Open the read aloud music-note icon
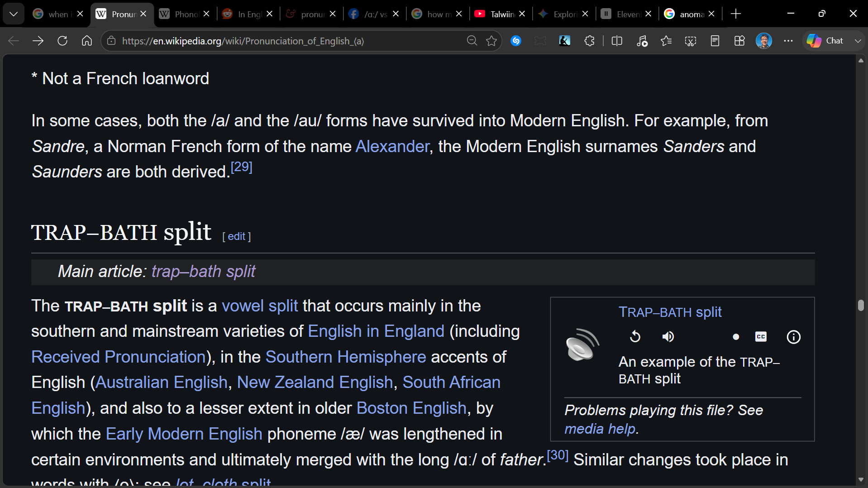 tap(642, 41)
